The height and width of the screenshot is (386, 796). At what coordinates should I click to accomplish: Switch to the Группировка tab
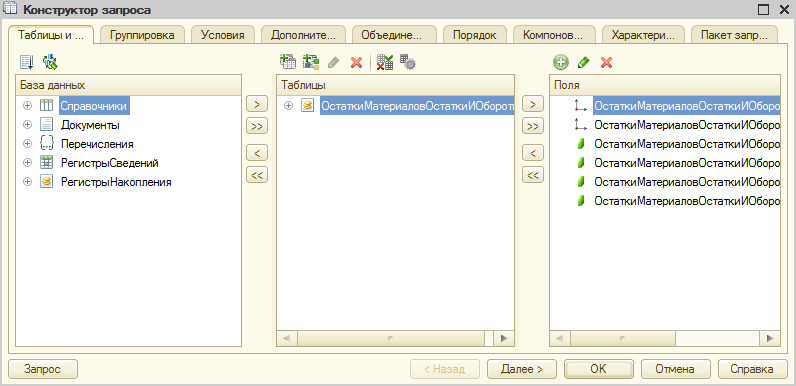(142, 35)
